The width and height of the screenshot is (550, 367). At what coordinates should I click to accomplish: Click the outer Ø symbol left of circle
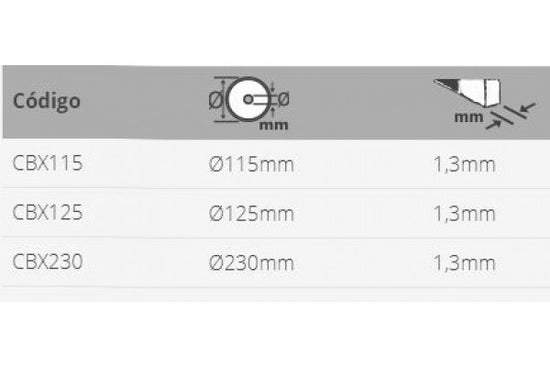coord(215,100)
